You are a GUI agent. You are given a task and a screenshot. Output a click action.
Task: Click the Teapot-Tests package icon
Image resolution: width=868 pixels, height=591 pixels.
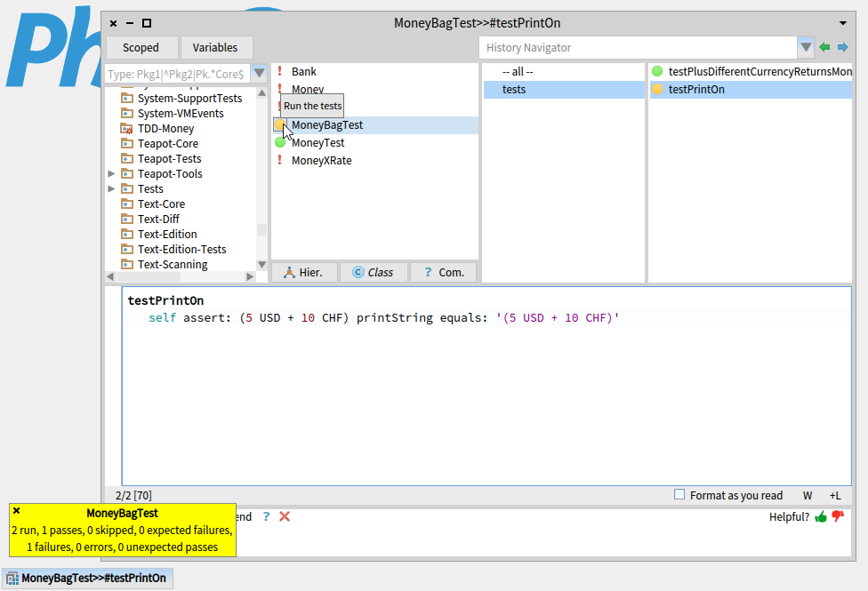coord(127,159)
